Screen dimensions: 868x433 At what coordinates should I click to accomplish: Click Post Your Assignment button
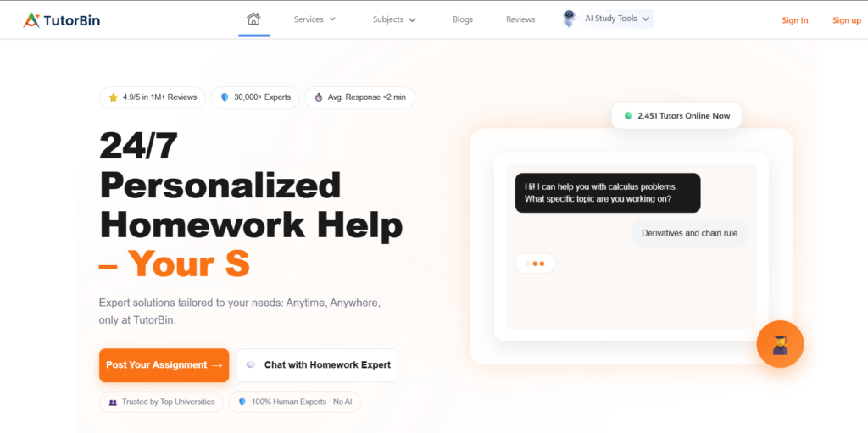tap(164, 365)
